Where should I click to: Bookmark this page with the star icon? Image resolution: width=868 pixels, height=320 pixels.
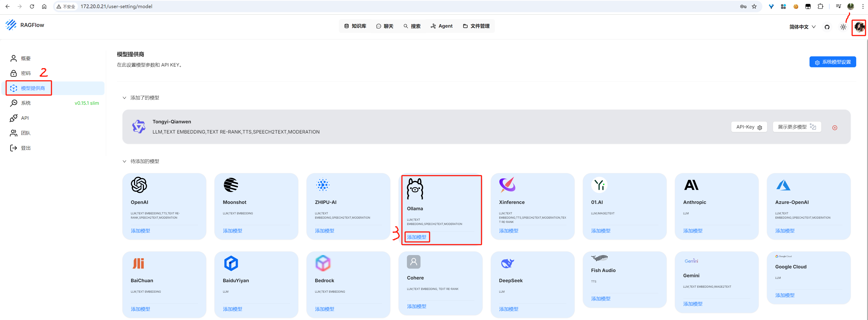click(x=754, y=6)
